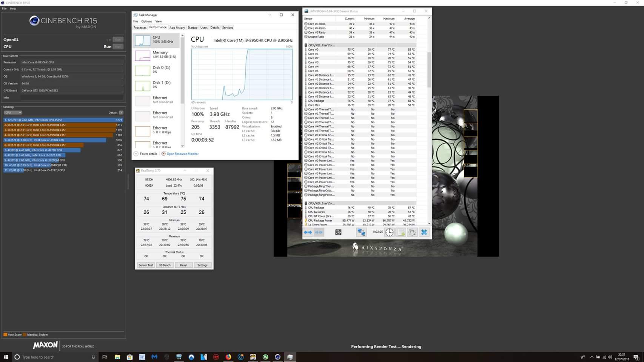Click the Cortana microphone icon
Image resolution: width=644 pixels, height=362 pixels.
pyautogui.click(x=93, y=357)
